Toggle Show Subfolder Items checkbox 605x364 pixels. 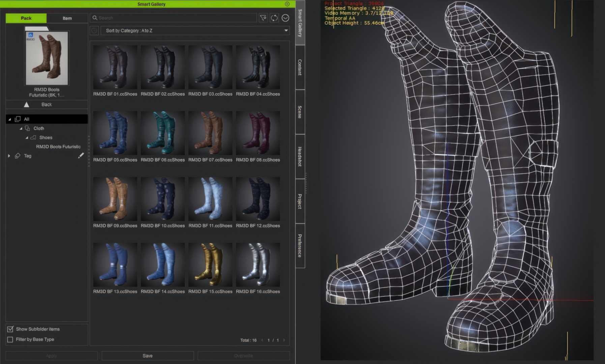[10, 329]
